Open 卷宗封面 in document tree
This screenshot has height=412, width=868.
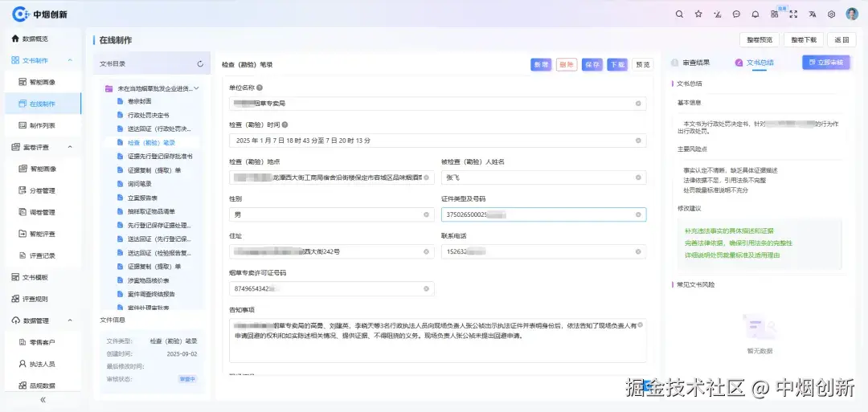pos(140,101)
